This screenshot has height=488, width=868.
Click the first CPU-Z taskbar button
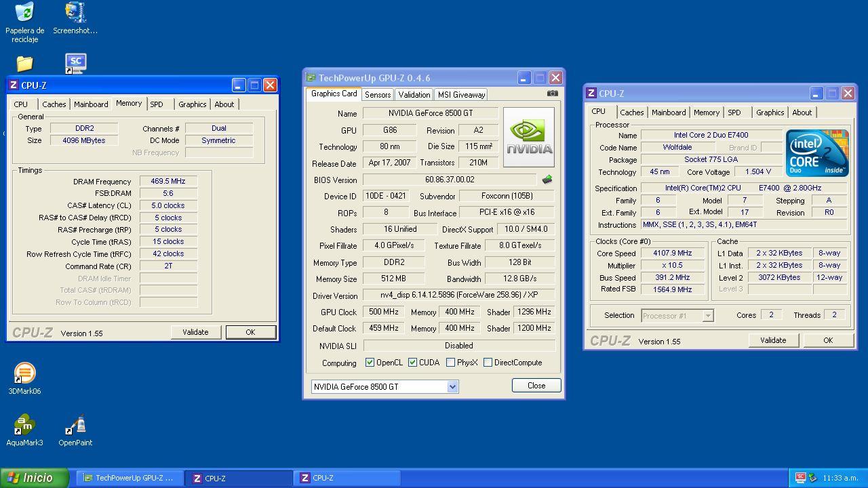(x=239, y=478)
